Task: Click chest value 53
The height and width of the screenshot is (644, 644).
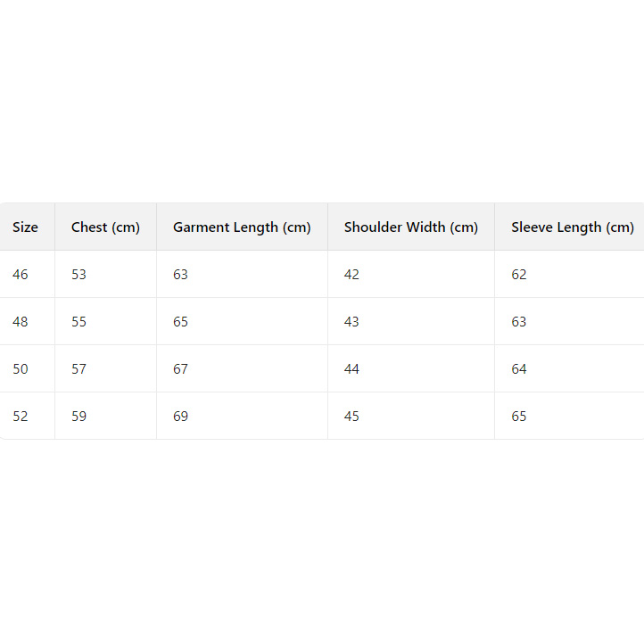Action: pyautogui.click(x=79, y=275)
